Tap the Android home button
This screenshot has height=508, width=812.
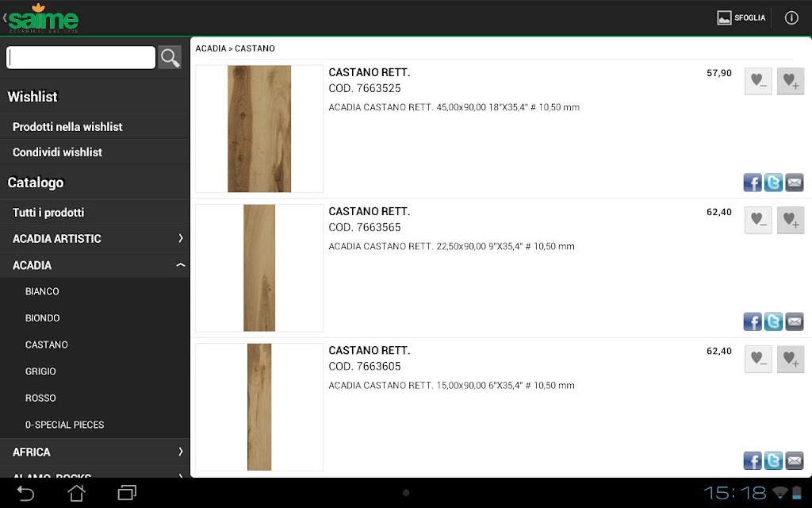(x=76, y=493)
